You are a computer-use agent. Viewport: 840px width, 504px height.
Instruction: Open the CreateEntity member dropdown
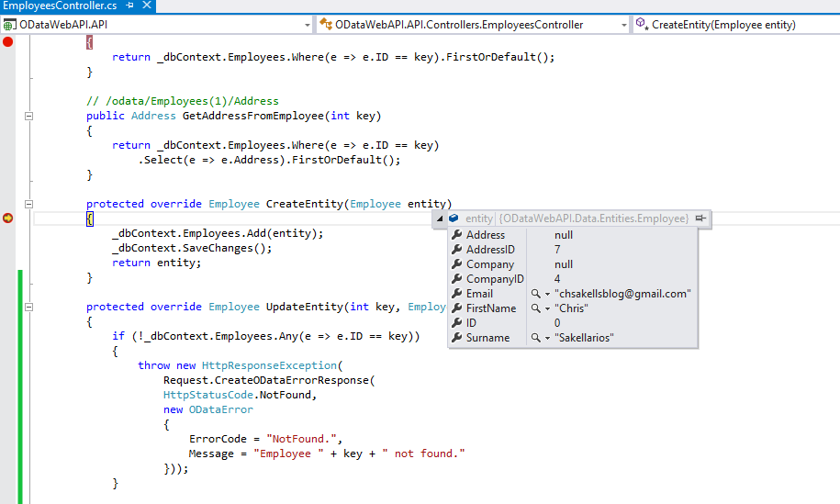pos(734,25)
